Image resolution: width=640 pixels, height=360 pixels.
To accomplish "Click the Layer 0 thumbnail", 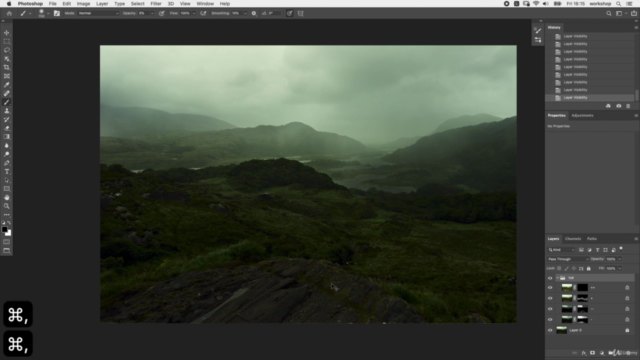I will 562,330.
